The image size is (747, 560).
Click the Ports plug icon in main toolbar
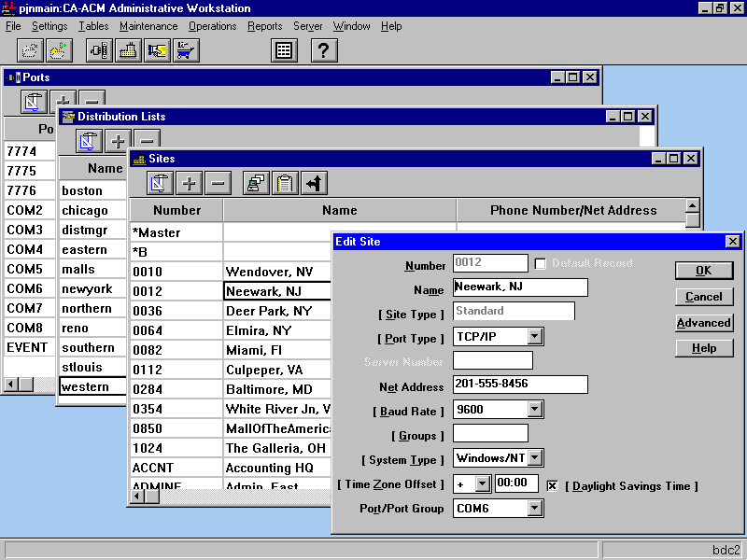click(x=99, y=50)
